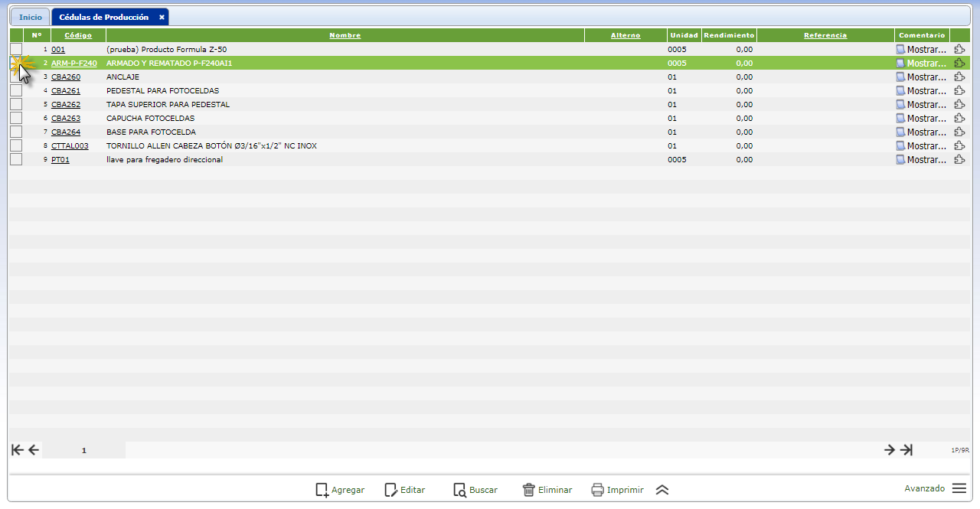Show comment for TAPA SUPERIOR PARA PEDESTAL
The width and height of the screenshot is (980, 509).
tap(921, 104)
